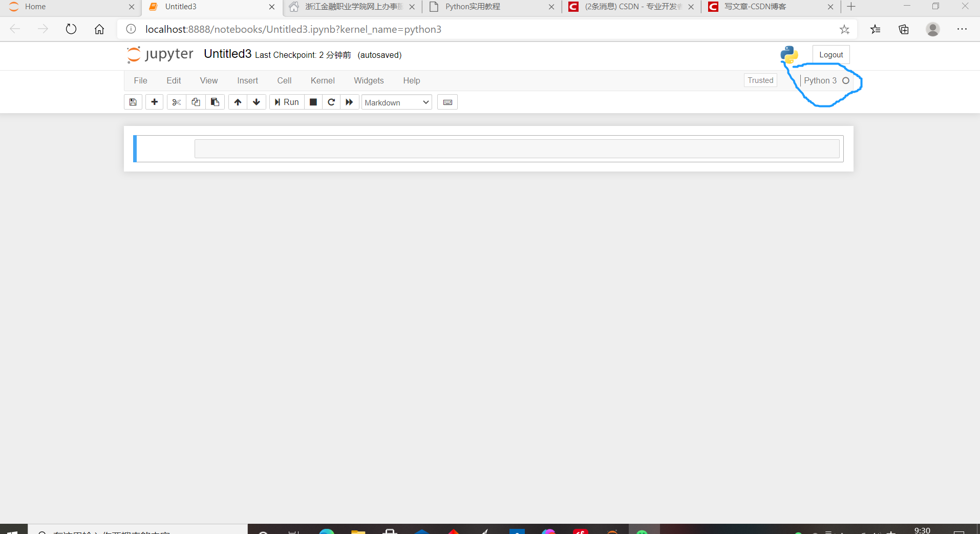Open the Help menu
The image size is (980, 534).
coord(411,80)
